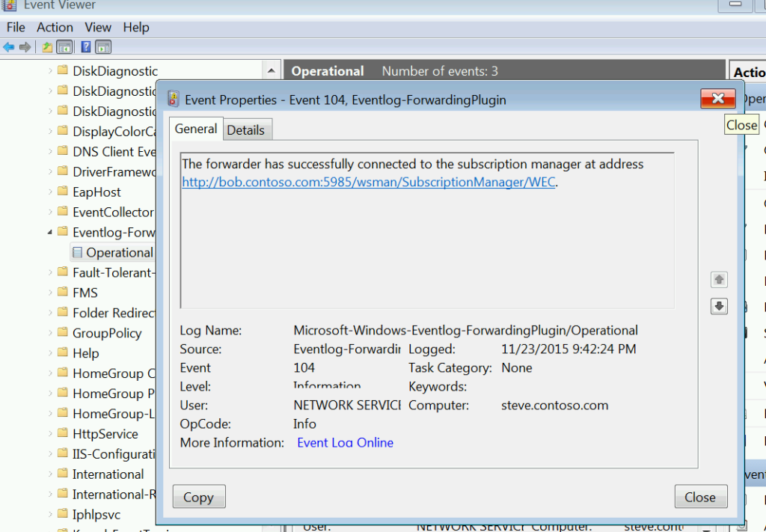Click the HttpService folder icon

(x=63, y=432)
